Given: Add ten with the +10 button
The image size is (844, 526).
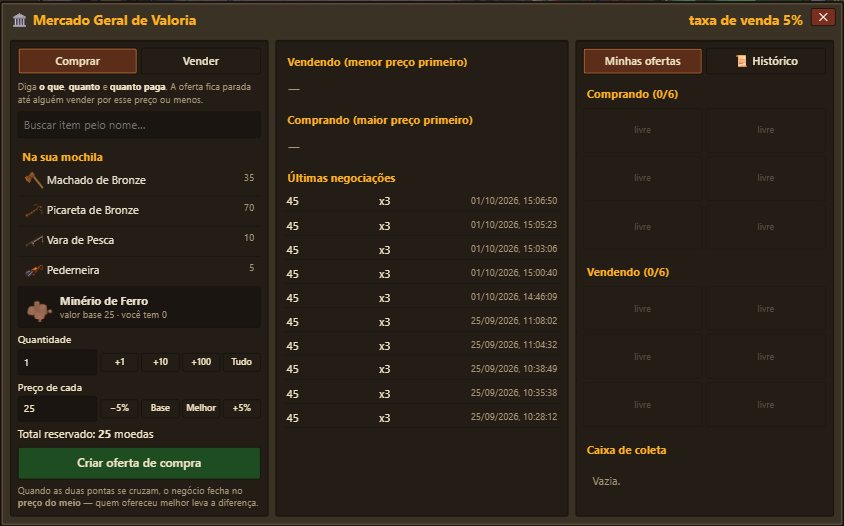Looking at the screenshot, I should click(160, 362).
